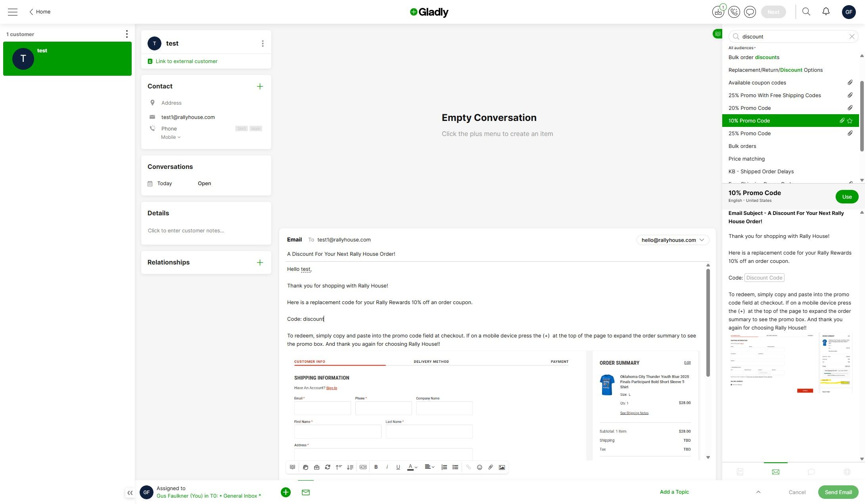Open the hamburger main menu
Image resolution: width=865 pixels, height=504 pixels.
(13, 12)
